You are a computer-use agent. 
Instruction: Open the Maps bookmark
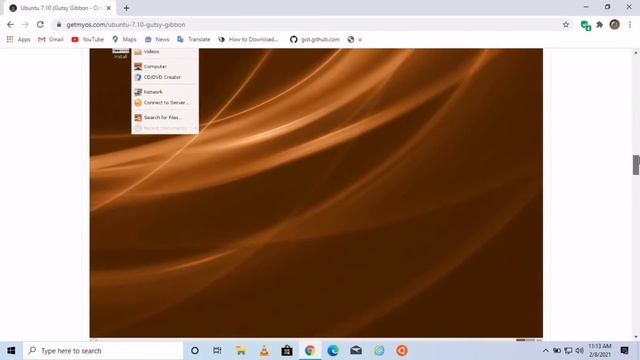(x=124, y=39)
